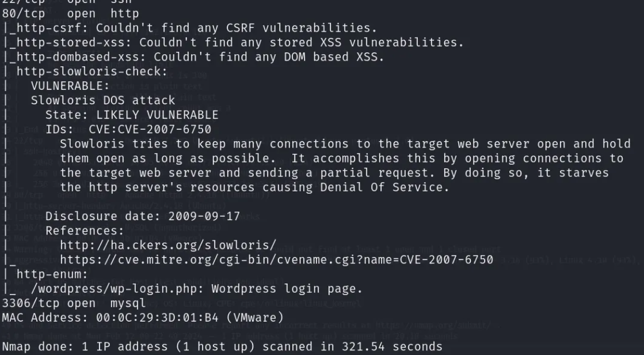The width and height of the screenshot is (644, 355).
Task: Click the http-enum heading
Action: pos(52,274)
